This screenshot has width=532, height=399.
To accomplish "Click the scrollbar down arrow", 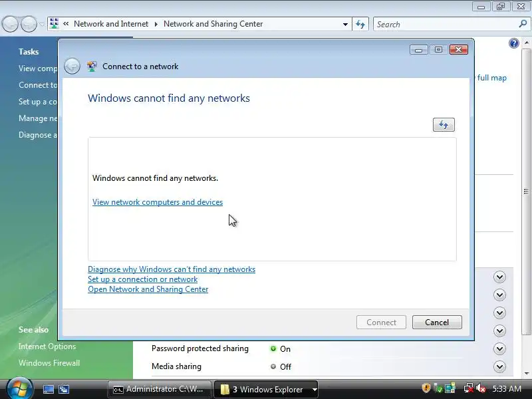I will point(526,374).
